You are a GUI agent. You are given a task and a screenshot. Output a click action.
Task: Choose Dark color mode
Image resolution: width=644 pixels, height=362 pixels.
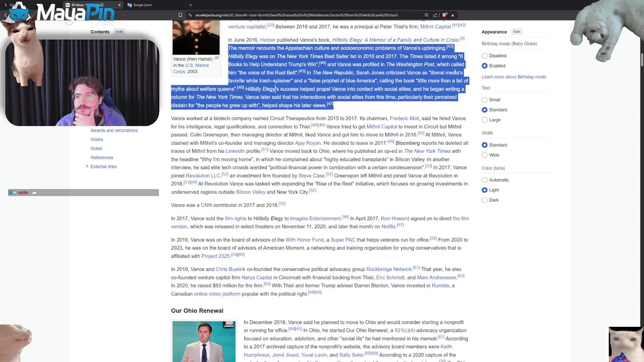(x=485, y=200)
